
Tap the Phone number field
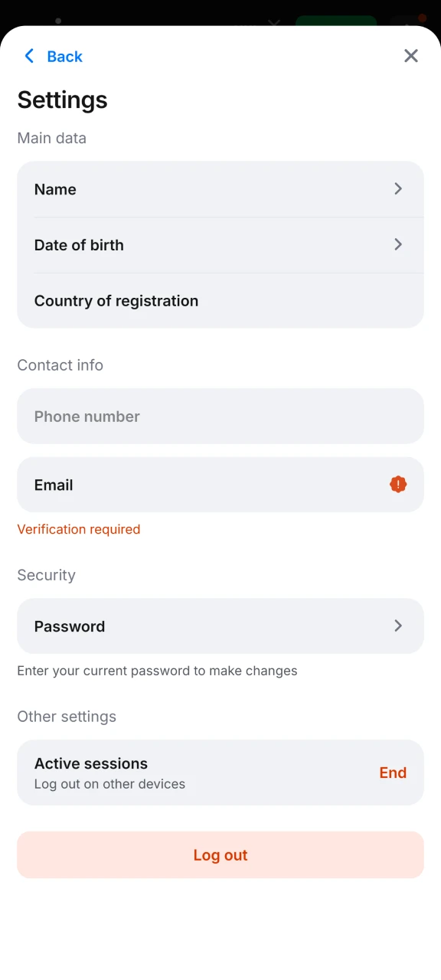[x=220, y=416]
